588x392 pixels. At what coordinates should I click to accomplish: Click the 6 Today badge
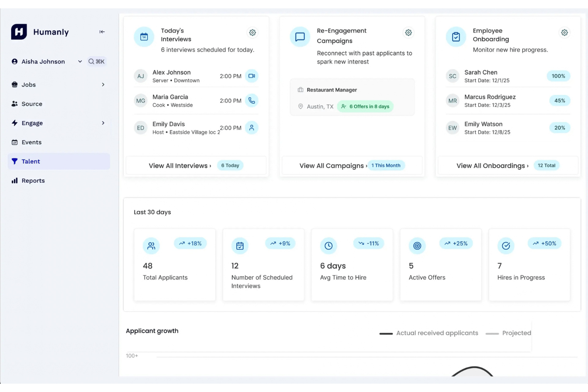point(230,166)
